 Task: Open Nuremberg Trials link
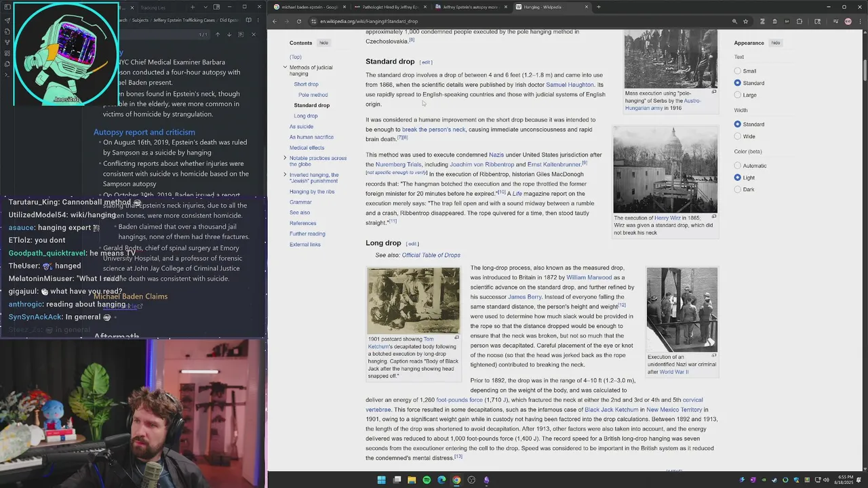click(398, 165)
